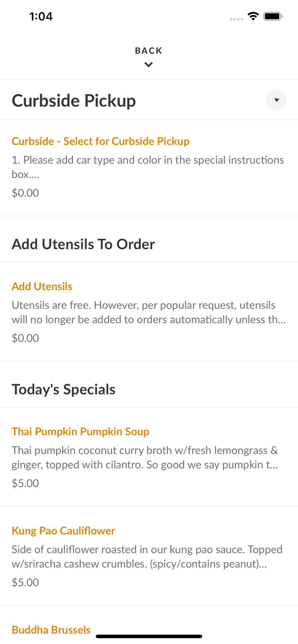298x644 pixels.
Task: Tap the BACK label at top
Action: [x=149, y=51]
